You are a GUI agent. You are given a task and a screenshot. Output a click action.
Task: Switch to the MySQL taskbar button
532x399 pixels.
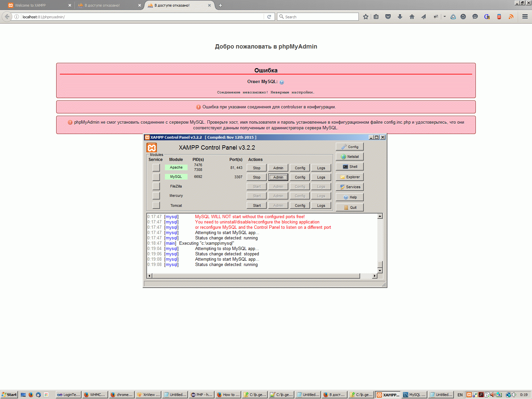414,395
